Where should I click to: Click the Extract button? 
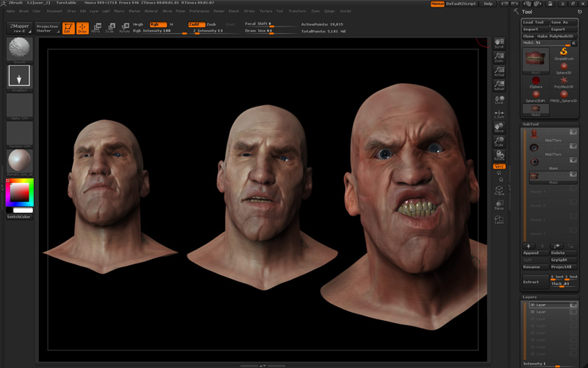(536, 282)
